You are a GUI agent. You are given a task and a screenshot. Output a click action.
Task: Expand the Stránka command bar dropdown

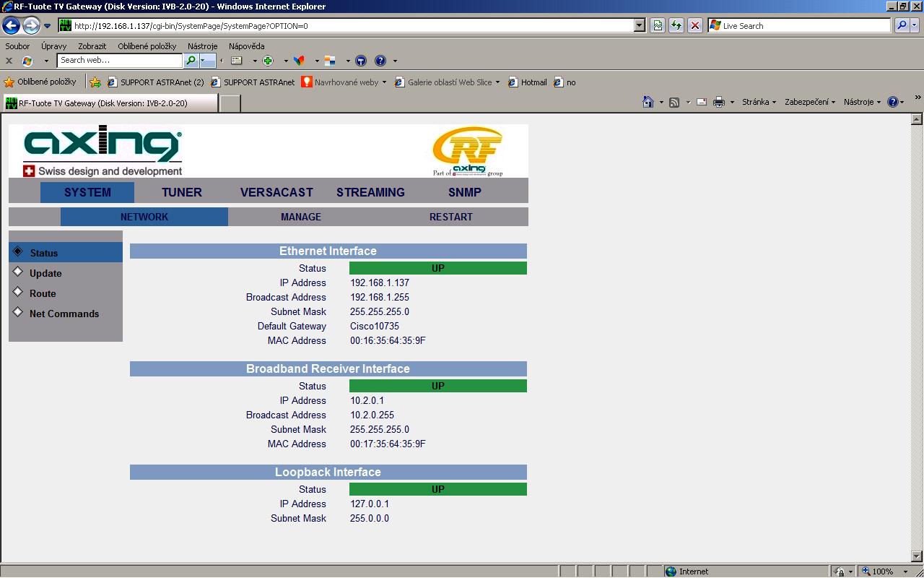(x=759, y=103)
